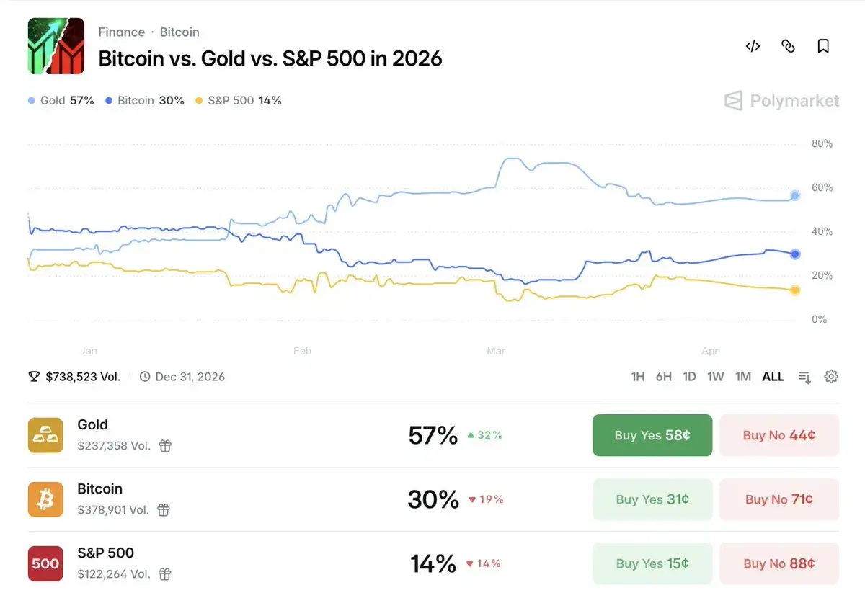Bookmark this market
Screen dimensions: 865x616
[823, 46]
